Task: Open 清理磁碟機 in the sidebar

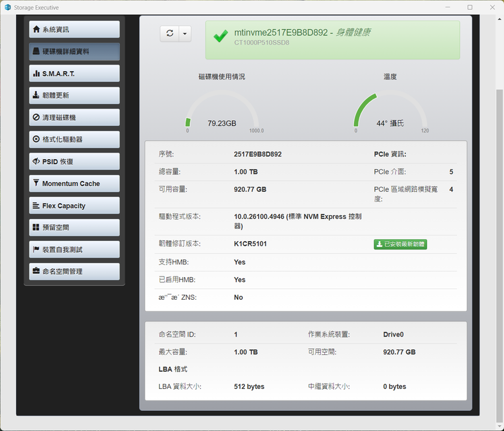Action: (x=74, y=118)
